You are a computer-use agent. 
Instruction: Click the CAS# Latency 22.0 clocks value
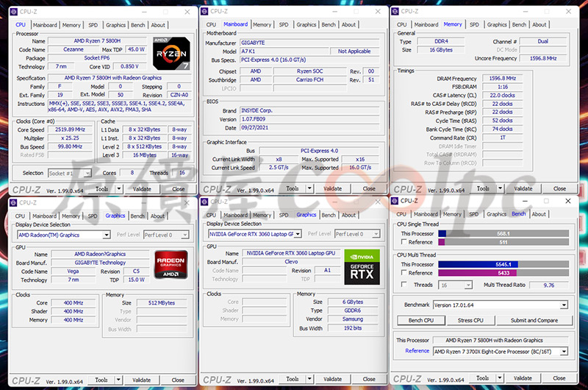coord(503,96)
